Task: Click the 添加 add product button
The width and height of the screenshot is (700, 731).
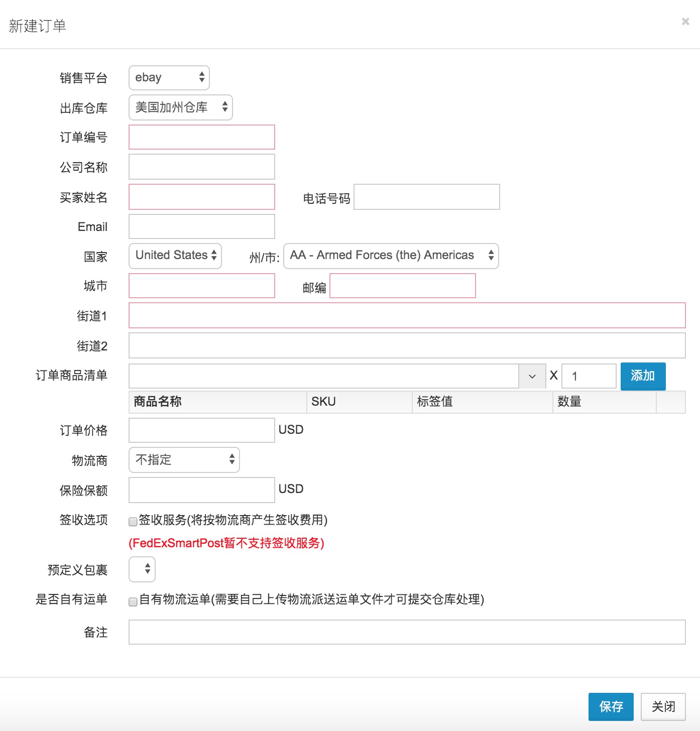Action: click(643, 376)
